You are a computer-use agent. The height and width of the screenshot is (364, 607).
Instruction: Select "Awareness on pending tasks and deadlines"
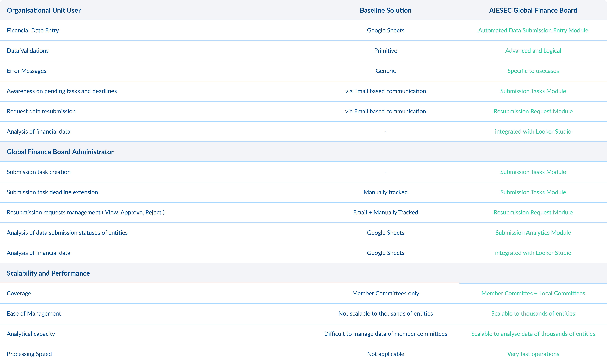(62, 91)
